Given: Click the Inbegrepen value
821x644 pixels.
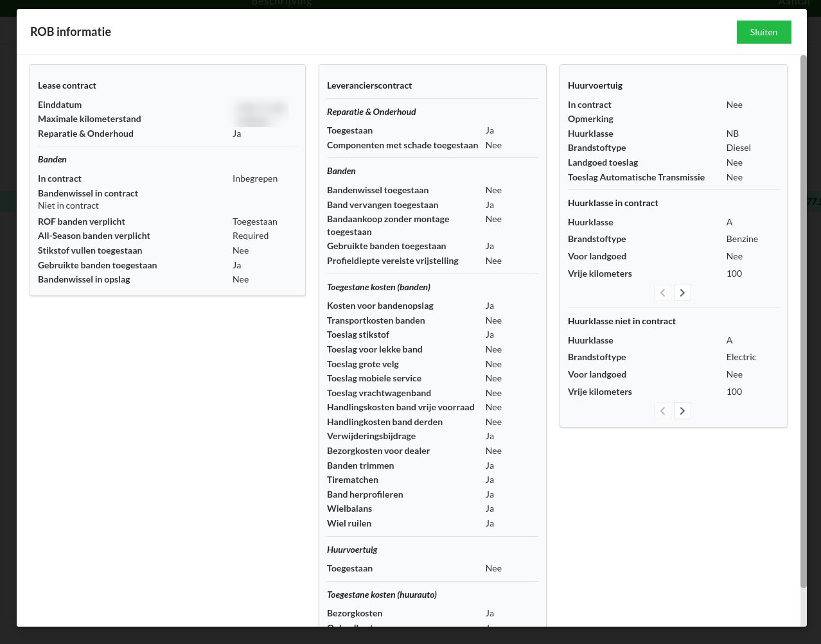Looking at the screenshot, I should point(255,178).
